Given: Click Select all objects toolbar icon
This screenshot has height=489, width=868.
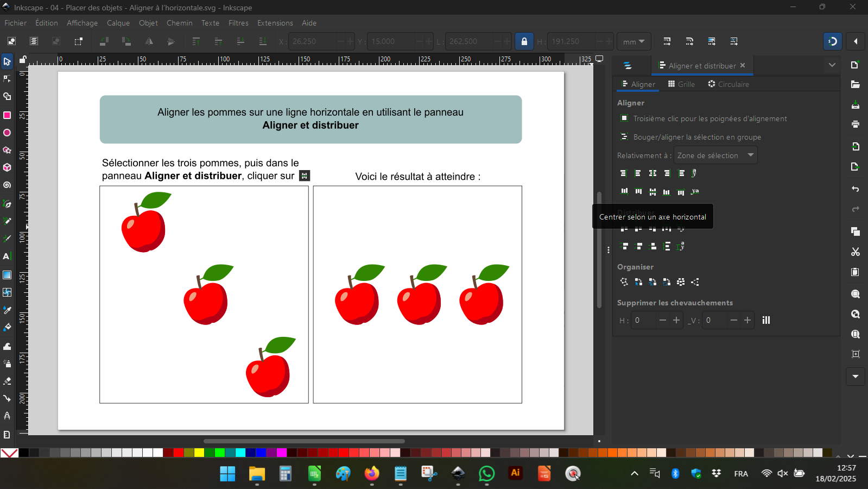Looking at the screenshot, I should click(x=11, y=41).
